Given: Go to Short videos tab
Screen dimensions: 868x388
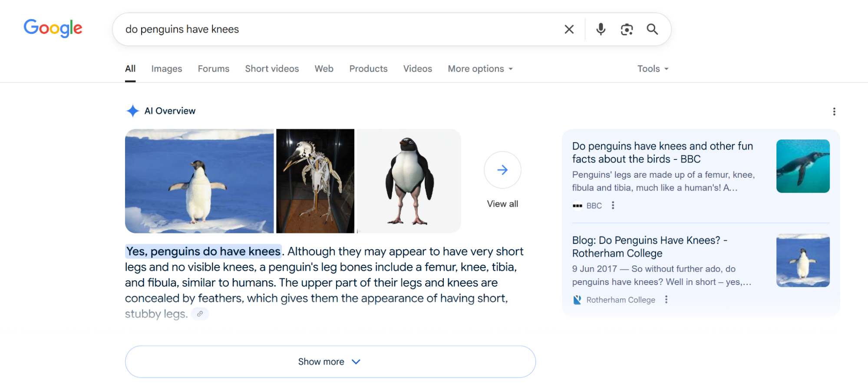Looking at the screenshot, I should (x=272, y=69).
